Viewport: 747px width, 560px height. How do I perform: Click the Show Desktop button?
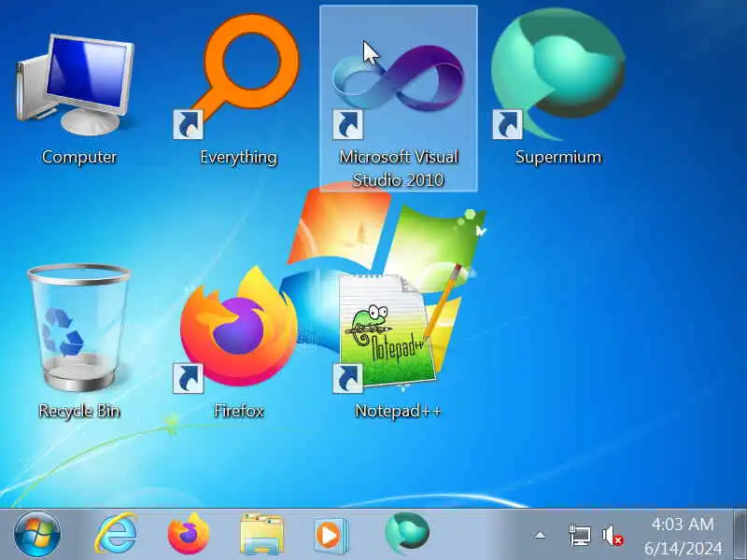[x=740, y=534]
